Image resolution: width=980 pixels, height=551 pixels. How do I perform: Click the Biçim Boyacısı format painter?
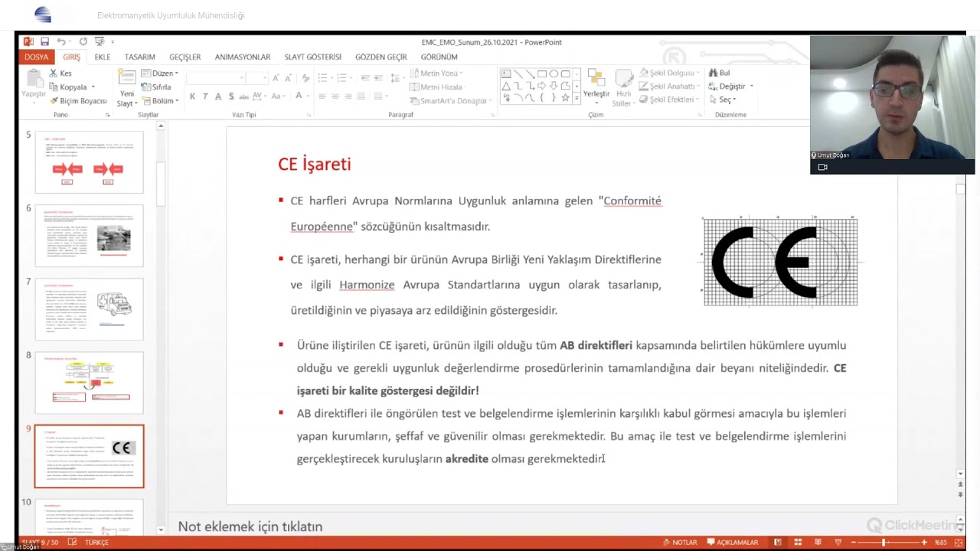click(78, 101)
